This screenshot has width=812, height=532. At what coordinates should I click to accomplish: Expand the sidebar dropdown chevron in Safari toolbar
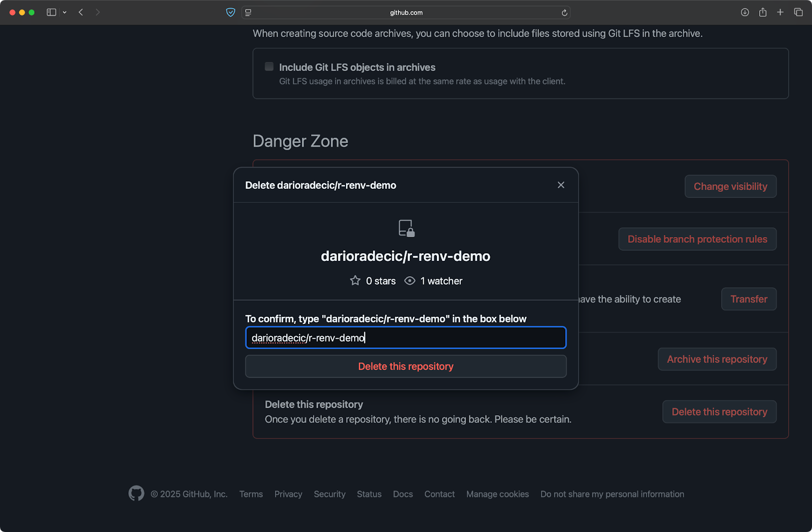(x=64, y=12)
